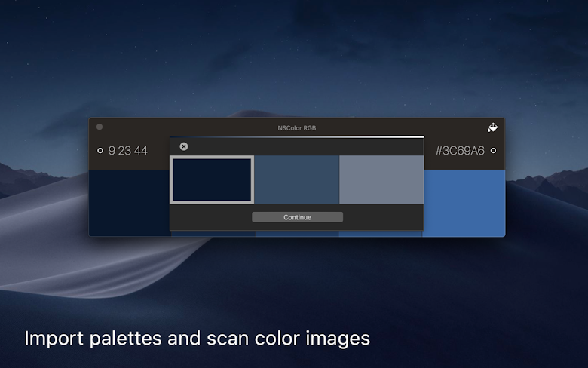Select the bright blue palette color on the right
The height and width of the screenshot is (368, 588).
click(x=464, y=203)
